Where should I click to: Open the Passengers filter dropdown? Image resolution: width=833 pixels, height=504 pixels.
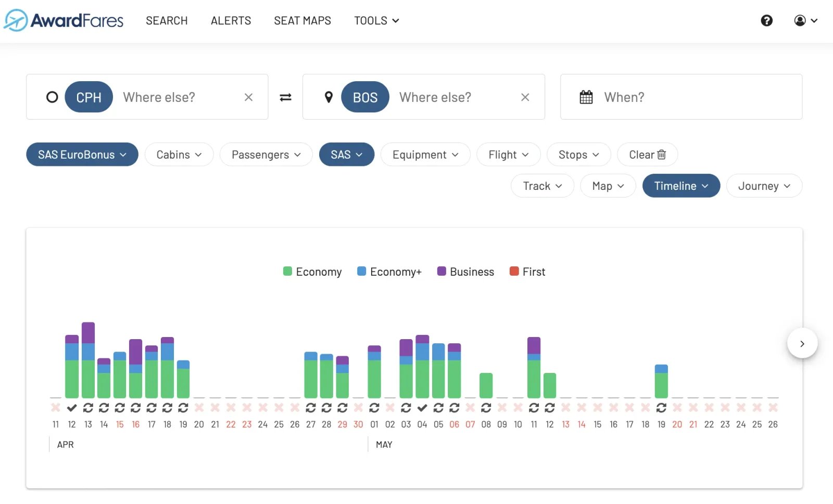click(266, 154)
